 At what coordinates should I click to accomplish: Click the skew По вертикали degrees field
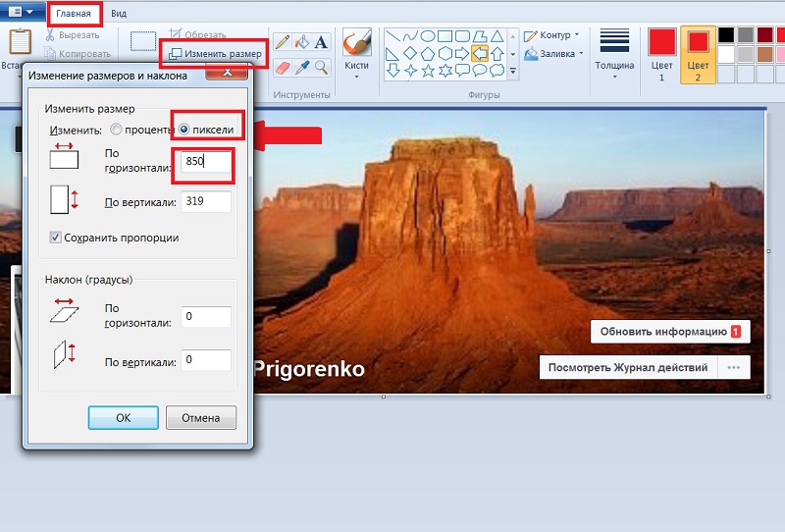pos(206,359)
